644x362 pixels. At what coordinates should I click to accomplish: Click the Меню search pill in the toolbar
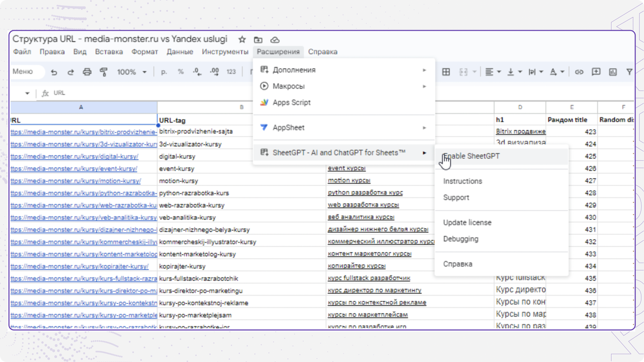coord(27,71)
